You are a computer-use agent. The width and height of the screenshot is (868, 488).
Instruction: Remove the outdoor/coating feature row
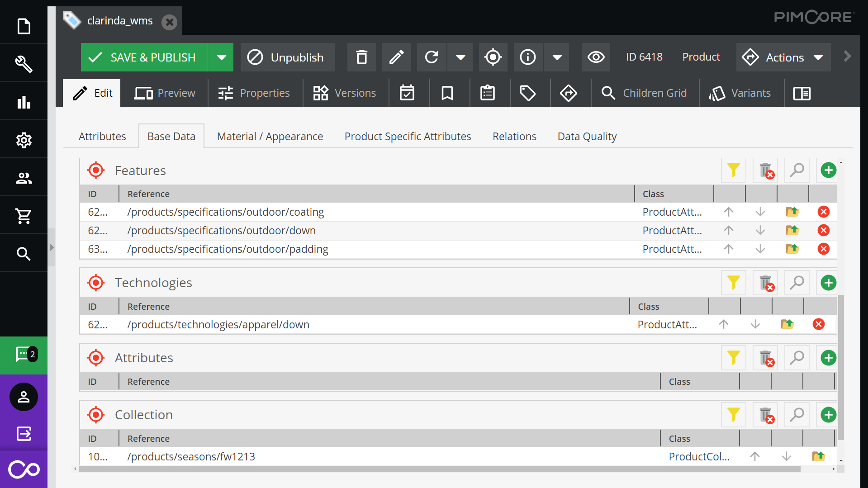coord(823,212)
